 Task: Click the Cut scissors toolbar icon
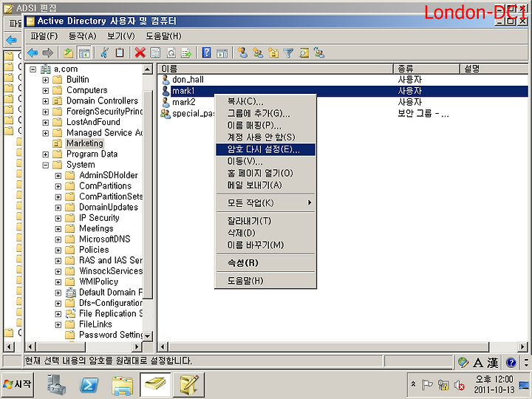click(x=104, y=52)
